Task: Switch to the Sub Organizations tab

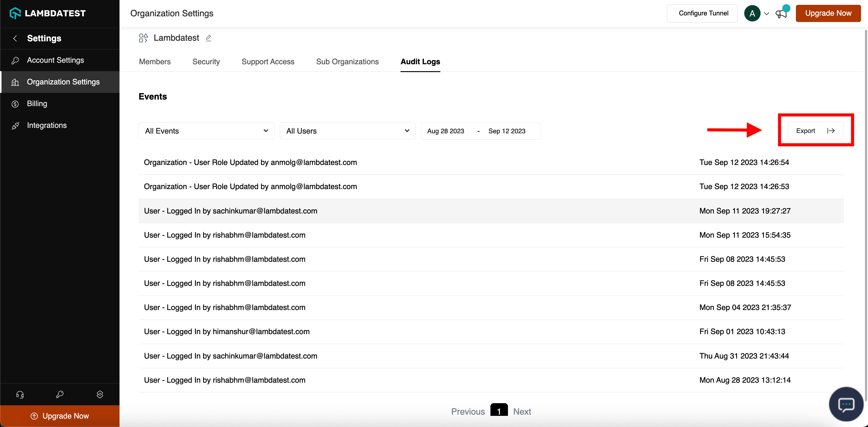Action: pos(347,62)
